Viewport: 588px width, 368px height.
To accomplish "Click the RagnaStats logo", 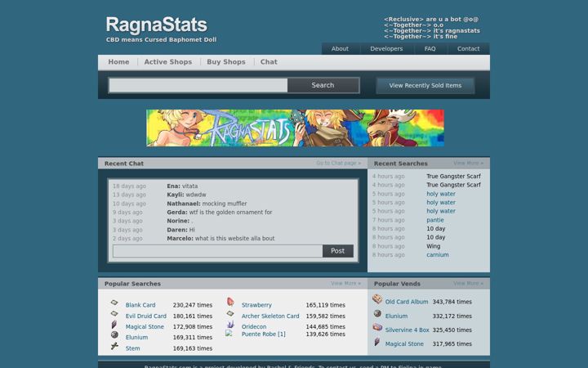I will click(156, 25).
